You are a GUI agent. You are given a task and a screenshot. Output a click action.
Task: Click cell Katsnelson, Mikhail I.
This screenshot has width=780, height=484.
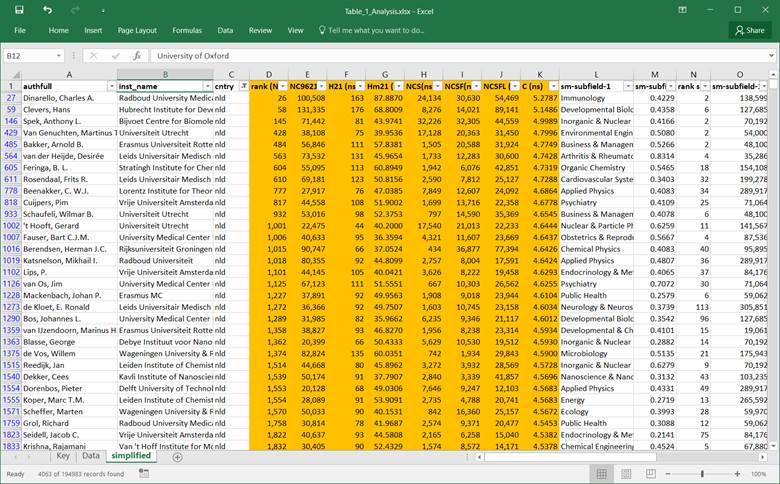pos(69,261)
